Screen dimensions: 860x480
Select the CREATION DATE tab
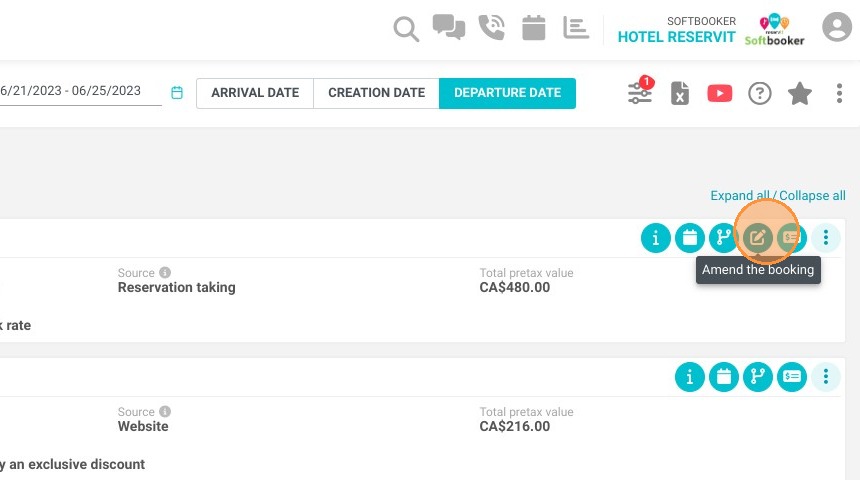click(x=376, y=93)
